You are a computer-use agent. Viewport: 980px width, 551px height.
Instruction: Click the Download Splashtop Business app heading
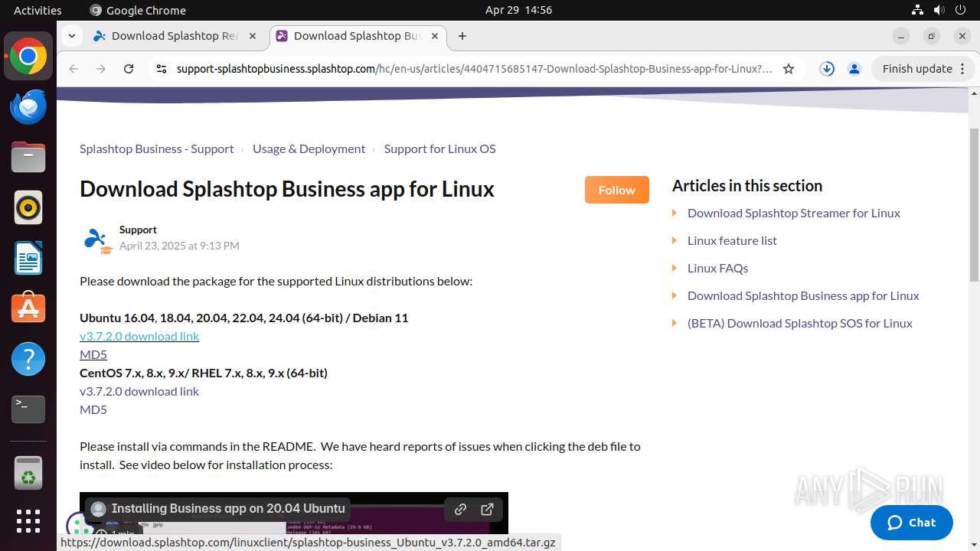tap(287, 189)
